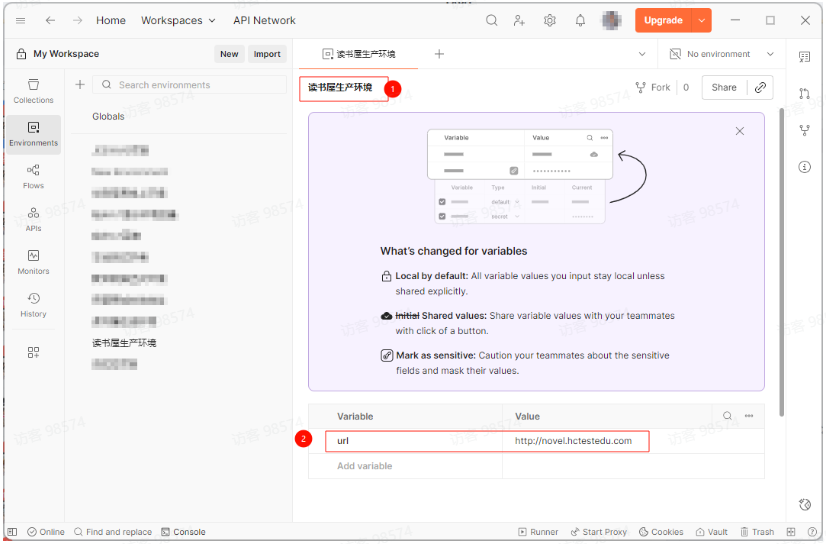Open Monitors in the sidebar
Viewport: 826px width, 544px height.
click(x=33, y=262)
